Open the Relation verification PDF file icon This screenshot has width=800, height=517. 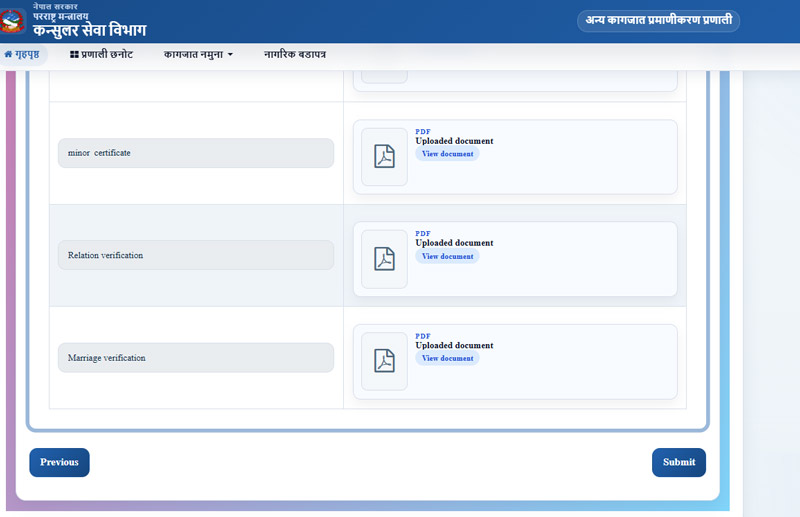click(x=384, y=259)
